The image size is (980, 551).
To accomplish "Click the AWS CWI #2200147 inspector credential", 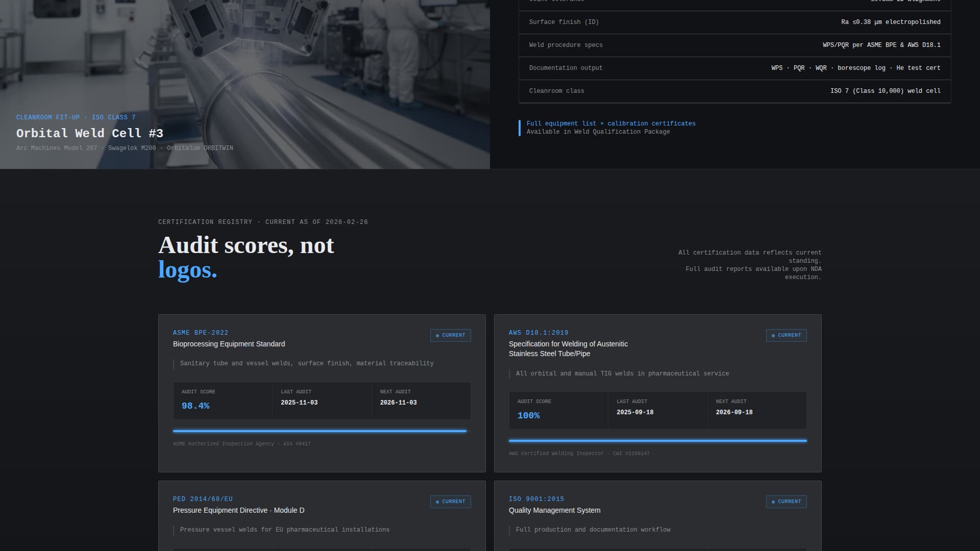I will pos(579,453).
